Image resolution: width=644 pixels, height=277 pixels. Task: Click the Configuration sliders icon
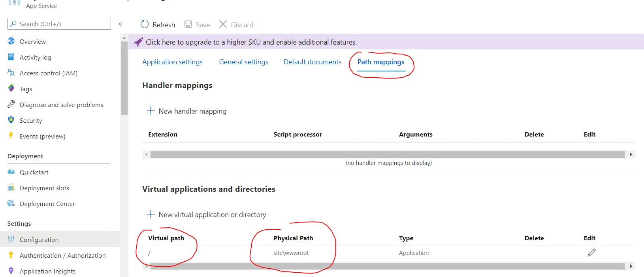(11, 239)
